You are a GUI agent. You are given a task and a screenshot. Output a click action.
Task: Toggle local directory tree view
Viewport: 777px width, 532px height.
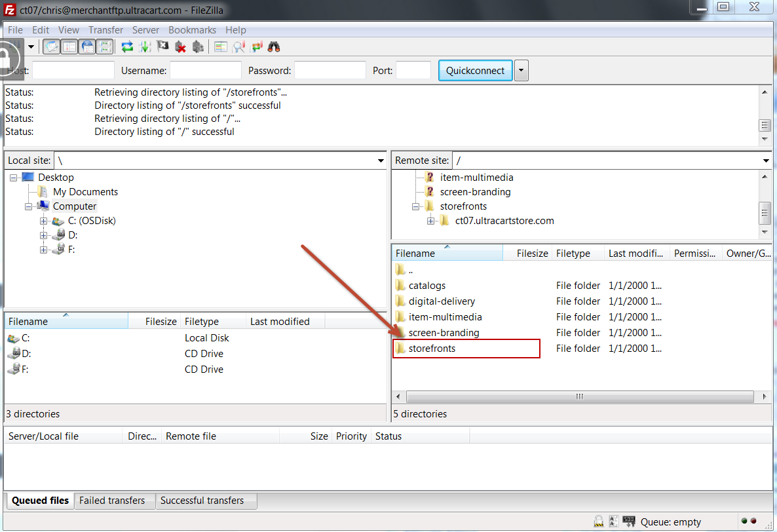click(x=69, y=47)
